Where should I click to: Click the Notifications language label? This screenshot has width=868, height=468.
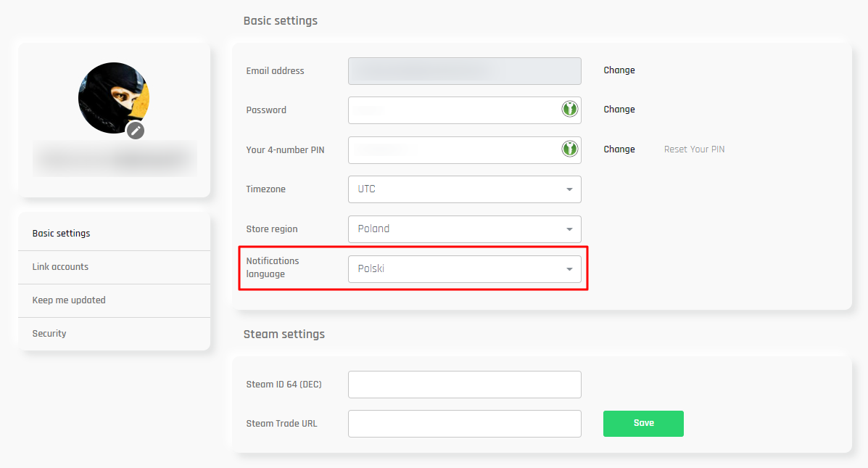coord(273,268)
